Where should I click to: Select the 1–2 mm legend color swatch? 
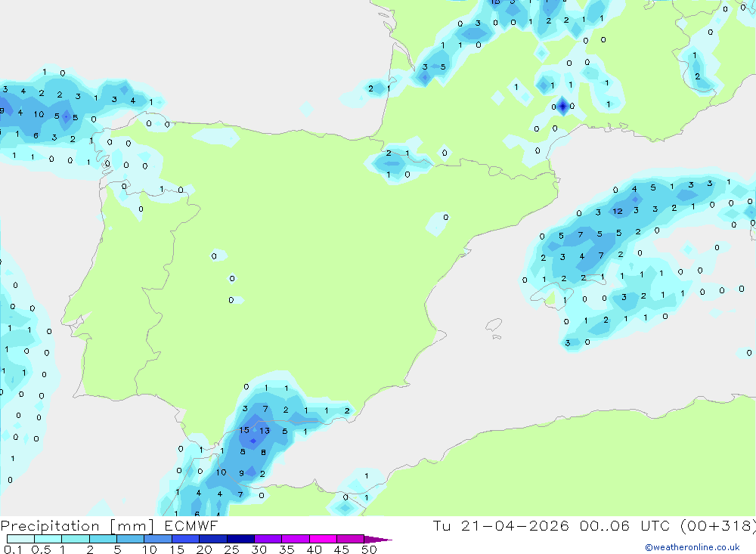(75, 539)
